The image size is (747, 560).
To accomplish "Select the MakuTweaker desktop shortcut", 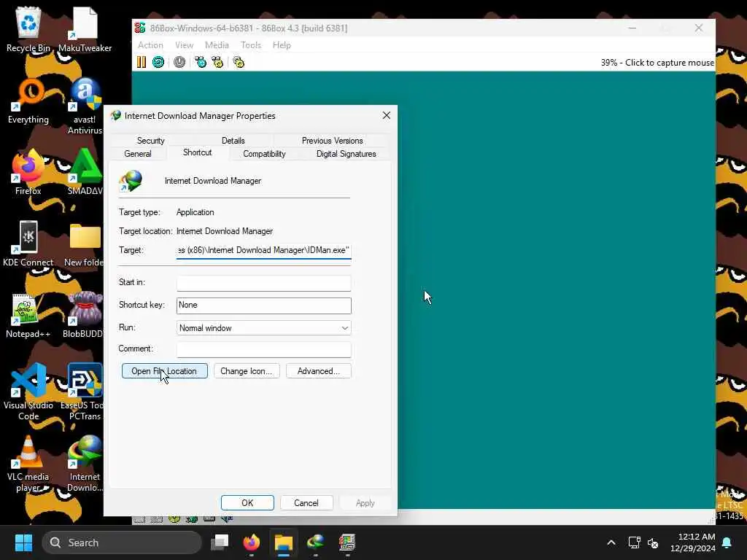I will (85, 29).
